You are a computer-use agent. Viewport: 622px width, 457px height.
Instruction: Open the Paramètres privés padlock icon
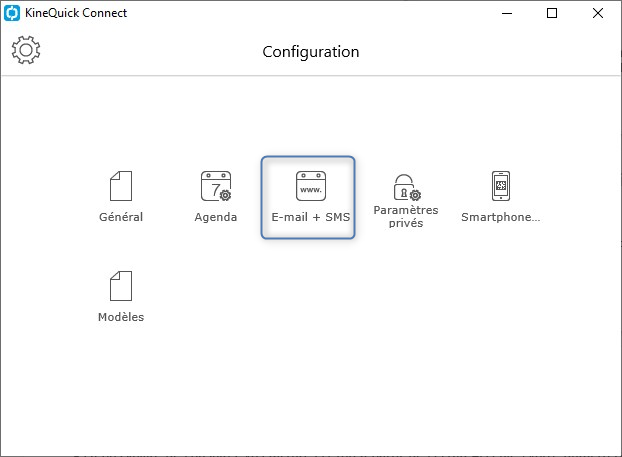coord(407,187)
